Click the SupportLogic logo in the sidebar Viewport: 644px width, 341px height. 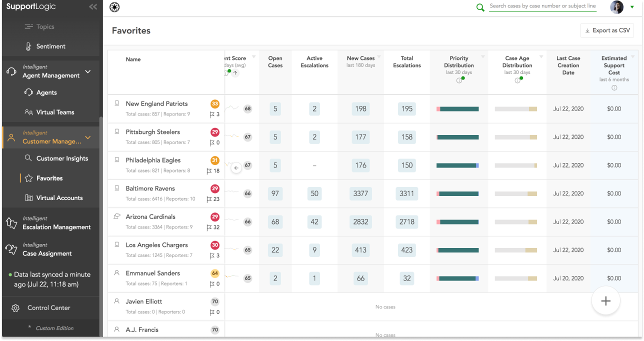coord(31,7)
